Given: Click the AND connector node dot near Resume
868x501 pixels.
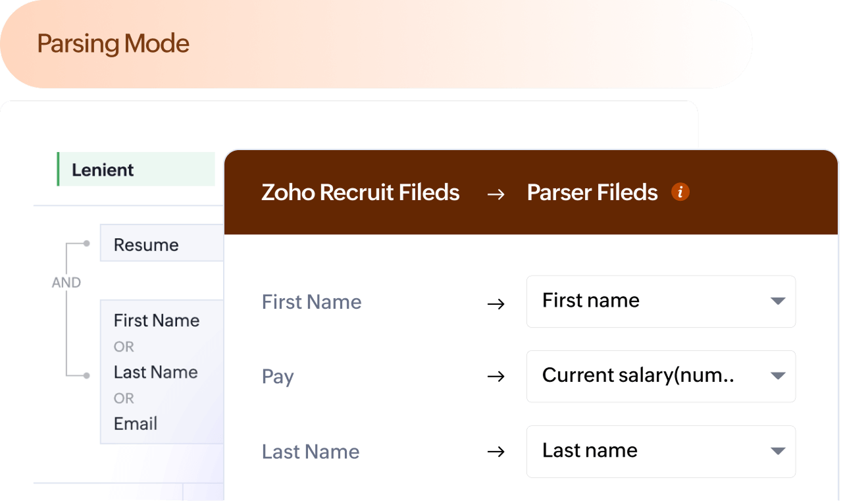Looking at the screenshot, I should [x=88, y=243].
